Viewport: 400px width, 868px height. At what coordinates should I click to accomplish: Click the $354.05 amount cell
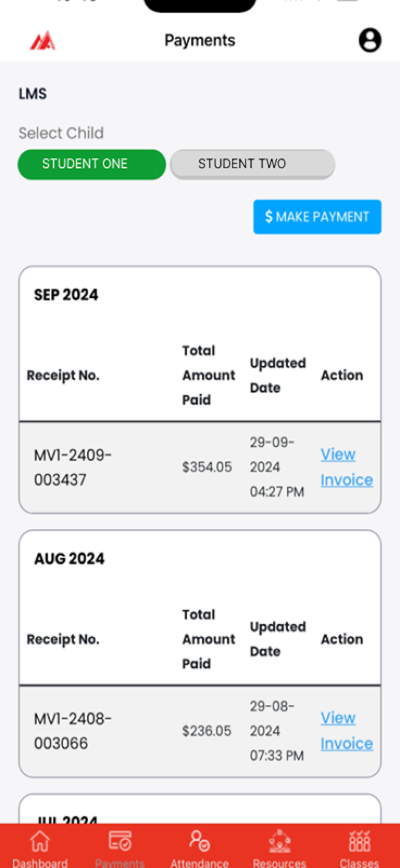point(207,467)
